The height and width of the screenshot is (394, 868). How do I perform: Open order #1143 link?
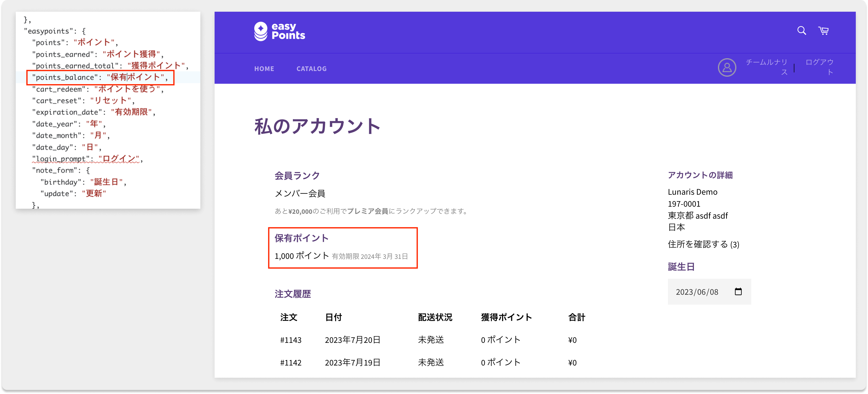[291, 340]
